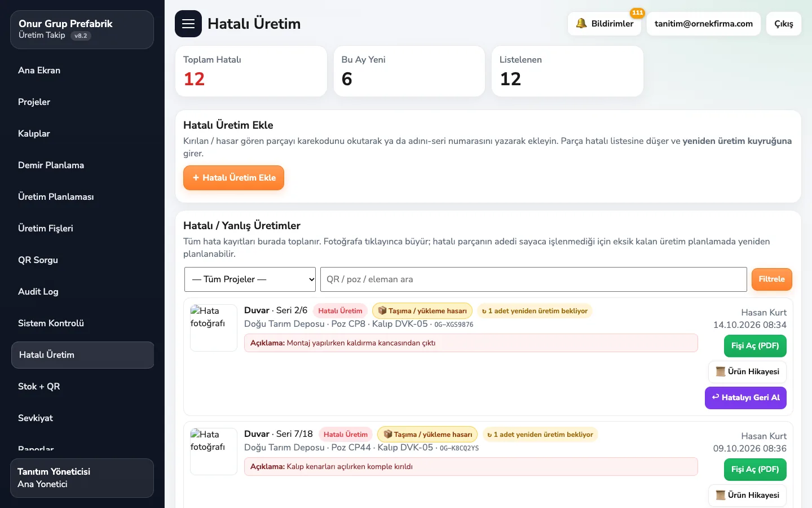812x508 pixels.
Task: Open Kalıplar menu item
Action: (82, 134)
